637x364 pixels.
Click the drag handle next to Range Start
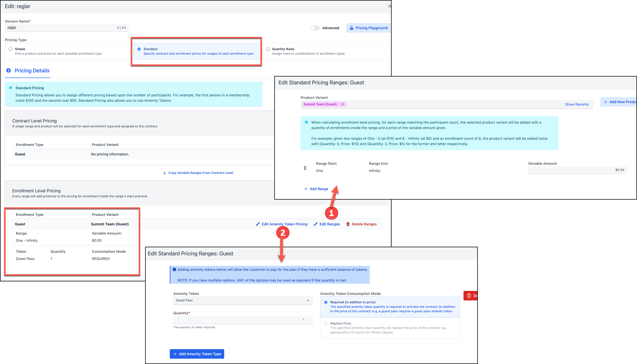pos(305,168)
